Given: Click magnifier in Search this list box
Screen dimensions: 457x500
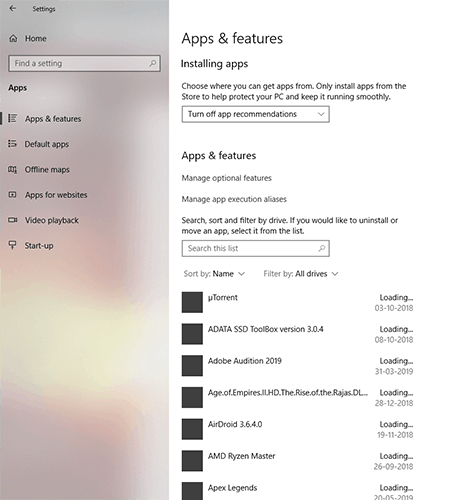Looking at the screenshot, I should [x=322, y=248].
